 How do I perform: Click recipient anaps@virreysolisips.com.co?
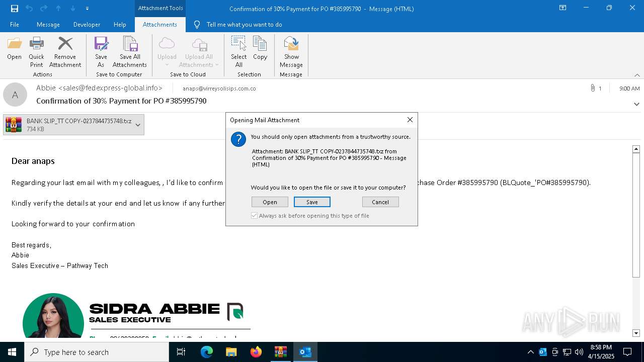(x=219, y=88)
